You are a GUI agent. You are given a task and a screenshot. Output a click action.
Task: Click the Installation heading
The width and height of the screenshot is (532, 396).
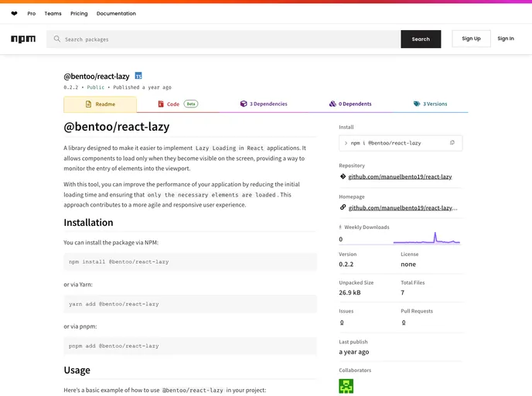89,223
